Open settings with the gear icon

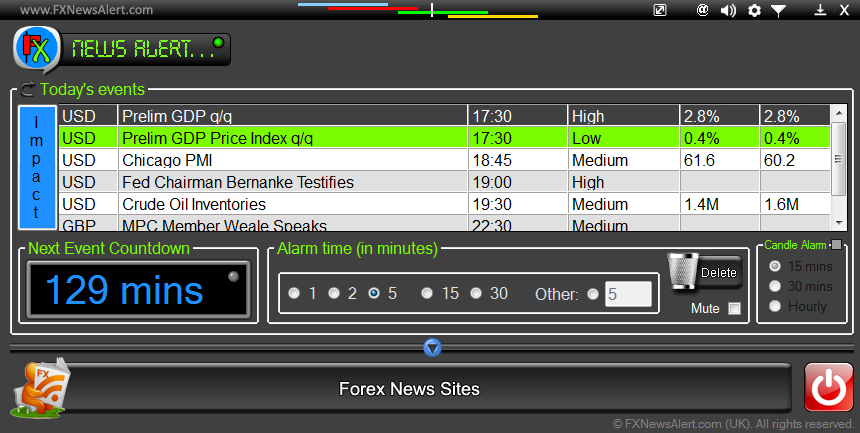(x=754, y=10)
